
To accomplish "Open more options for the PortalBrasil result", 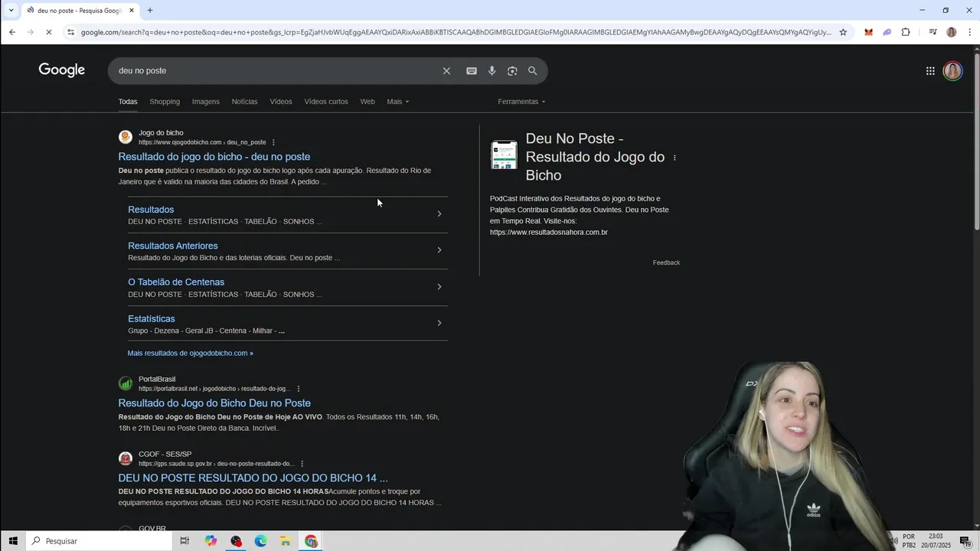I will tap(299, 389).
